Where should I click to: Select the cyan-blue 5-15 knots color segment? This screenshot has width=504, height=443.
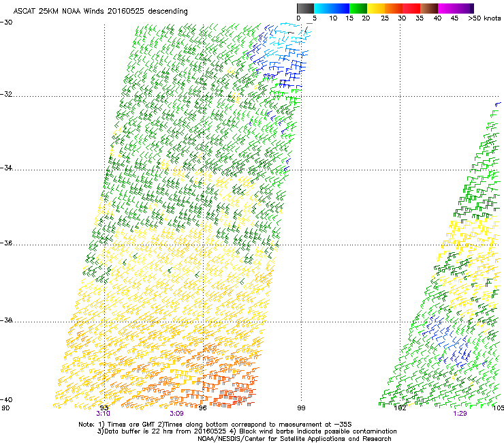click(x=332, y=8)
